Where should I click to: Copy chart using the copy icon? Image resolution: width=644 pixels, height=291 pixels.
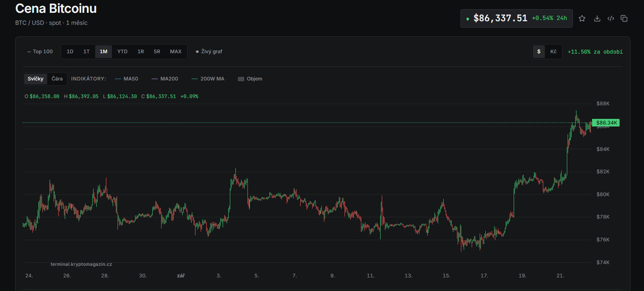point(624,18)
